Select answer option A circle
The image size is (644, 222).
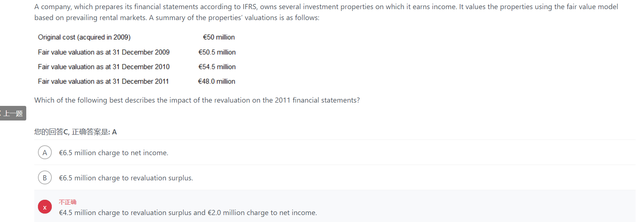pyautogui.click(x=45, y=153)
